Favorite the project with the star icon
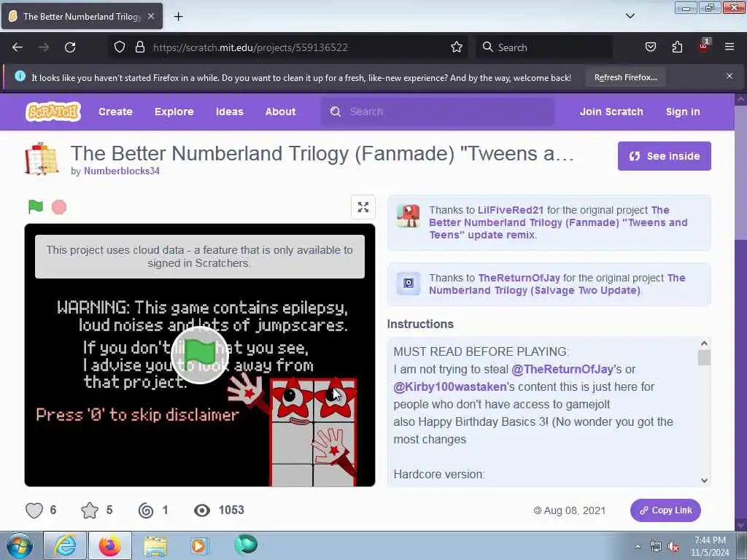This screenshot has height=560, width=747. click(x=90, y=510)
